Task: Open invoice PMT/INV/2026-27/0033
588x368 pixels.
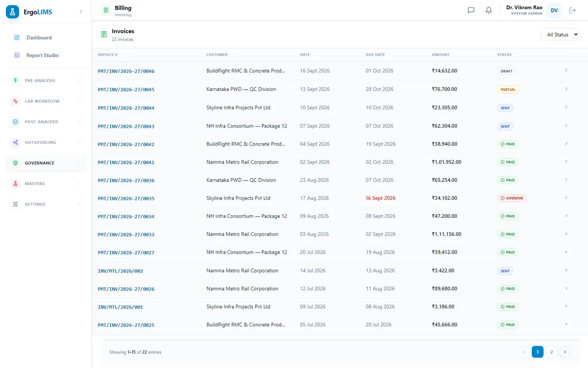Action: click(126, 234)
